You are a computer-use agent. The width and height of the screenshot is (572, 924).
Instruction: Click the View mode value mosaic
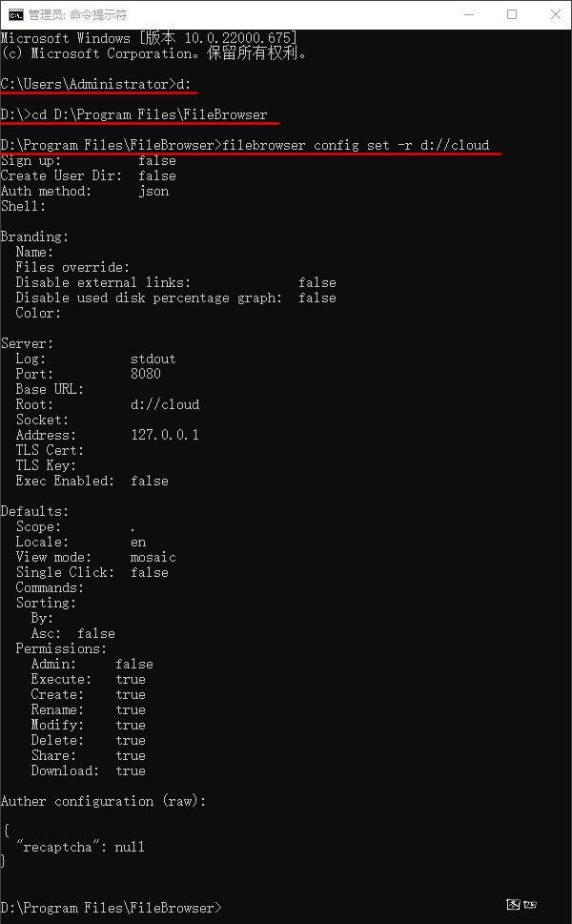click(153, 557)
